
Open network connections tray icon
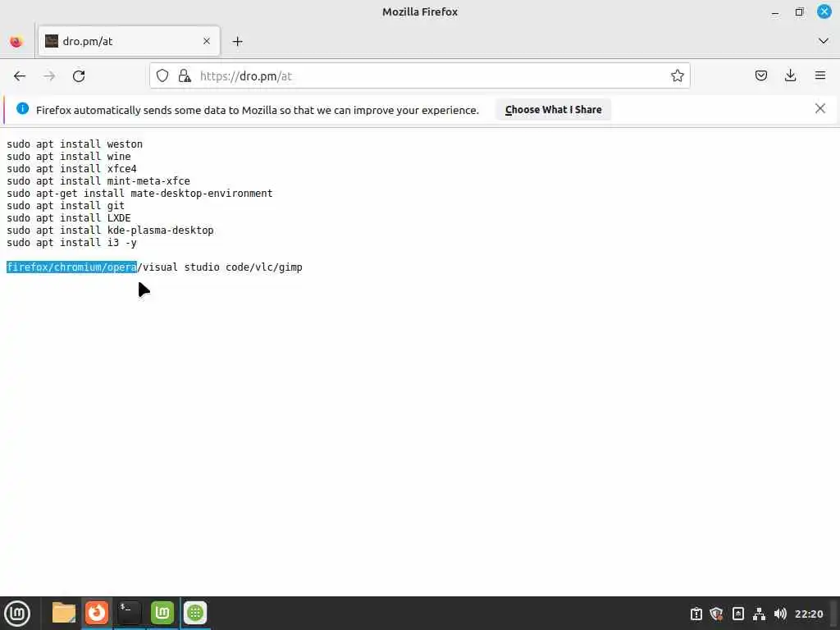tap(759, 614)
